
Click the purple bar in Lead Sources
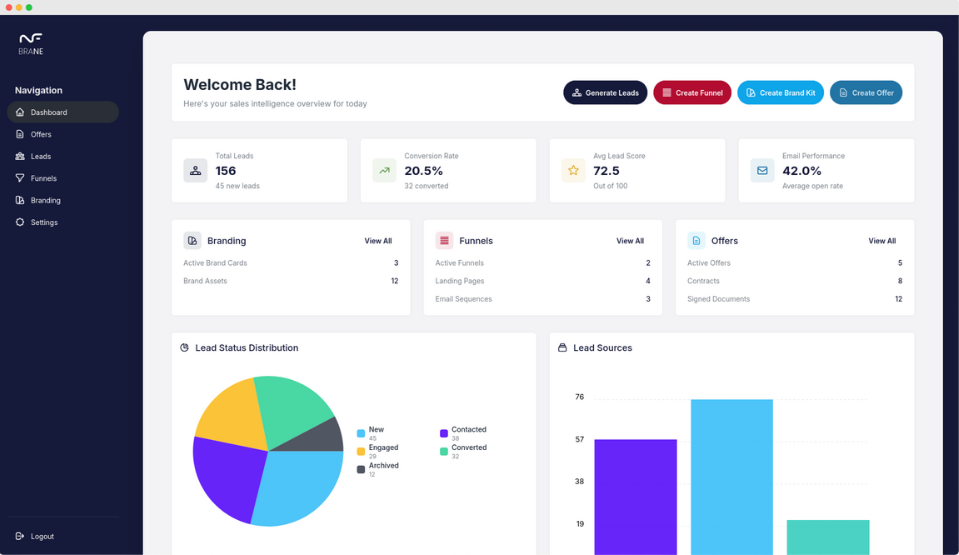(635, 497)
